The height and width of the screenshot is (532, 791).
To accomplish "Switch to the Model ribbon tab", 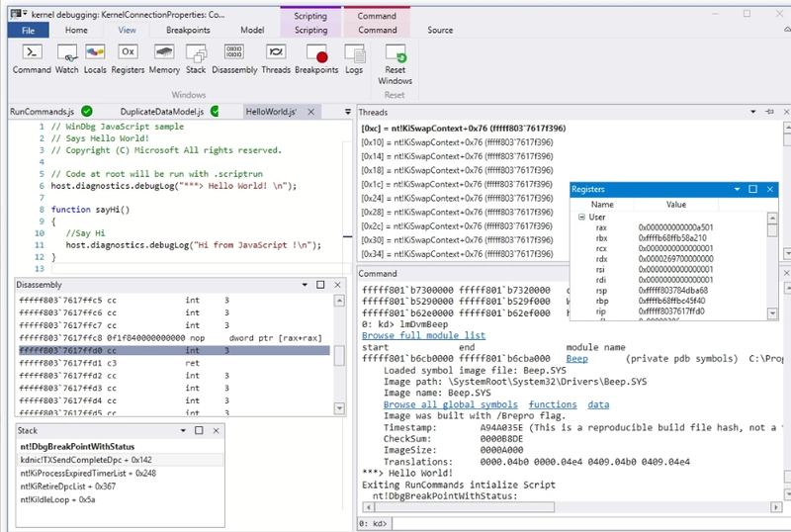I will click(x=252, y=31).
